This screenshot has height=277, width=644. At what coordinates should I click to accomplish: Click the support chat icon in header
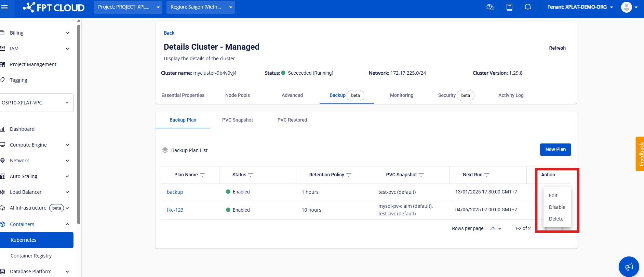point(490,7)
